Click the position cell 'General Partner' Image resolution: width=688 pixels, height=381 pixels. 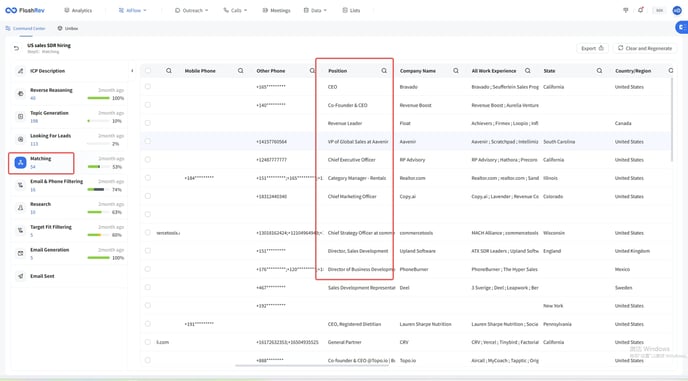[x=344, y=342]
